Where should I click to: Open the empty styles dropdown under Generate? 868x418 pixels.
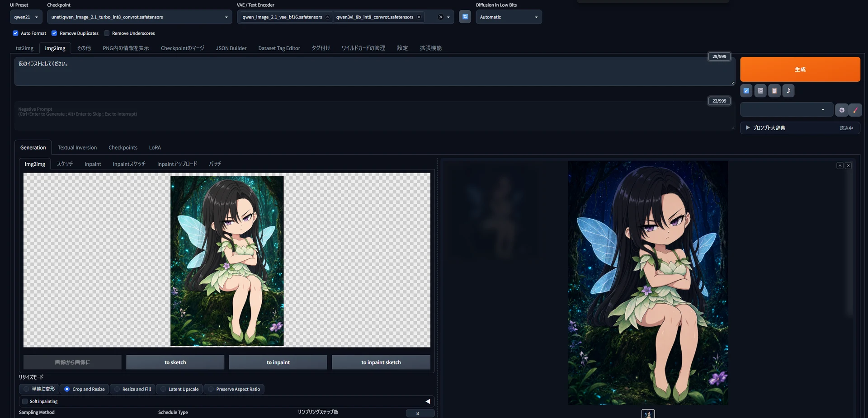787,110
